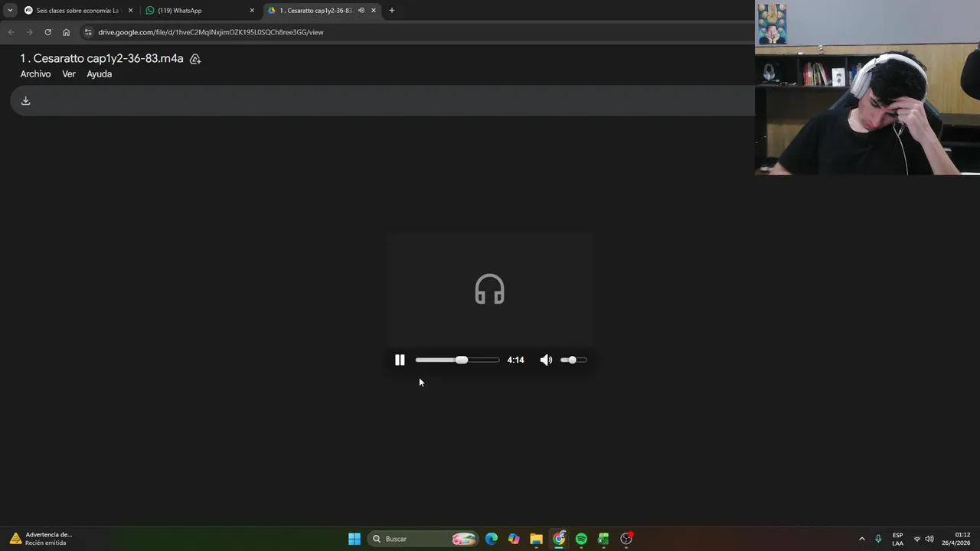
Task: View site information icon in address bar
Action: tap(88, 32)
